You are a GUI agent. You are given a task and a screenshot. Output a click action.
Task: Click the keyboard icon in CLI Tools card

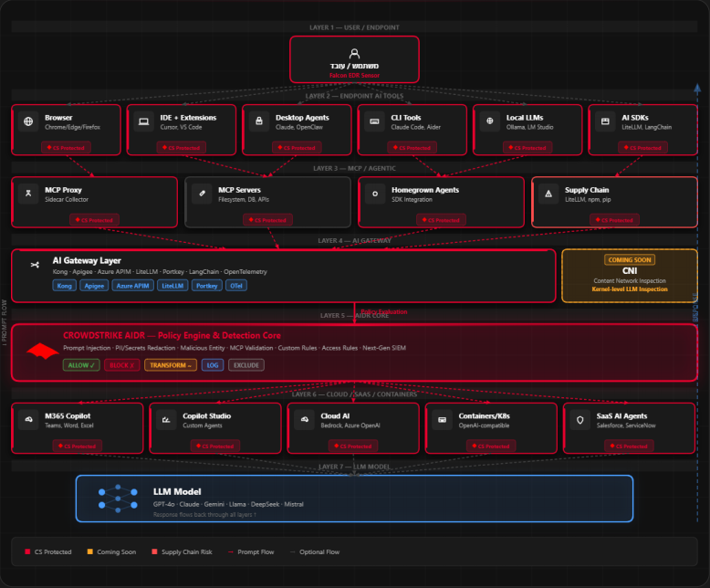coord(374,121)
